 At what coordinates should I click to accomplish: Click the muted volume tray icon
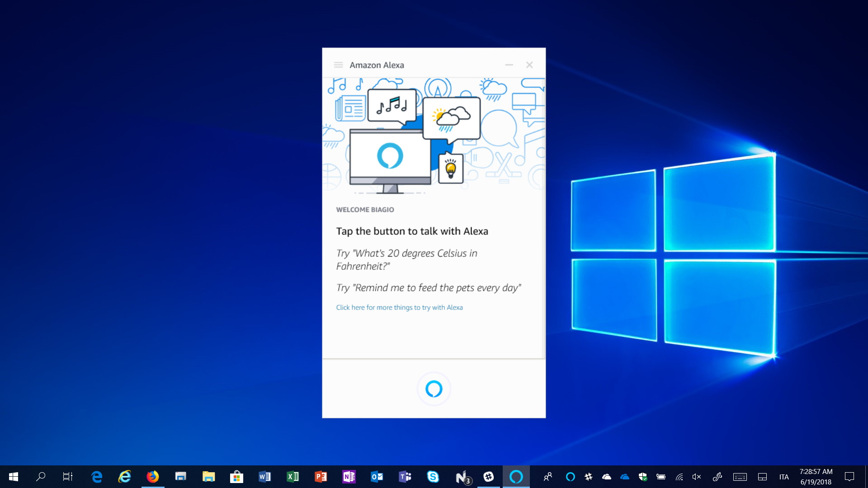(697, 477)
